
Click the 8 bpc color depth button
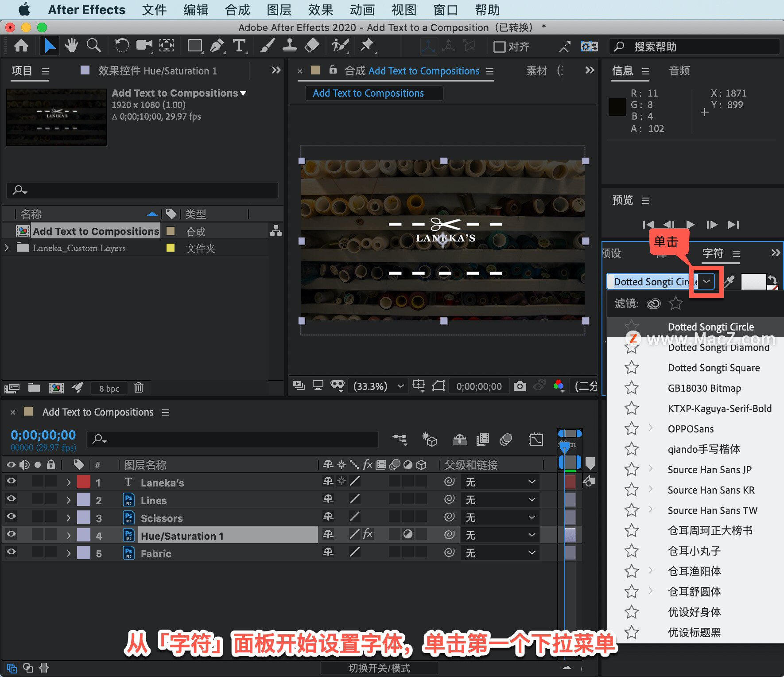pyautogui.click(x=109, y=389)
